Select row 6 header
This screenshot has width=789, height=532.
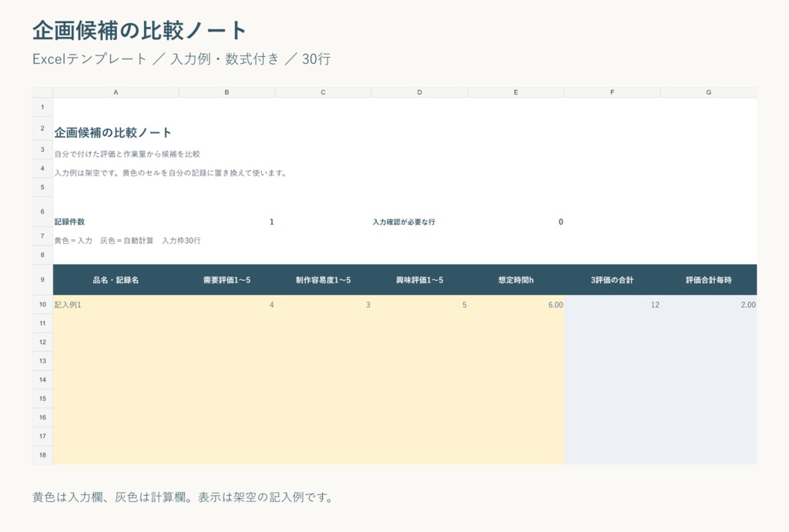tap(42, 212)
